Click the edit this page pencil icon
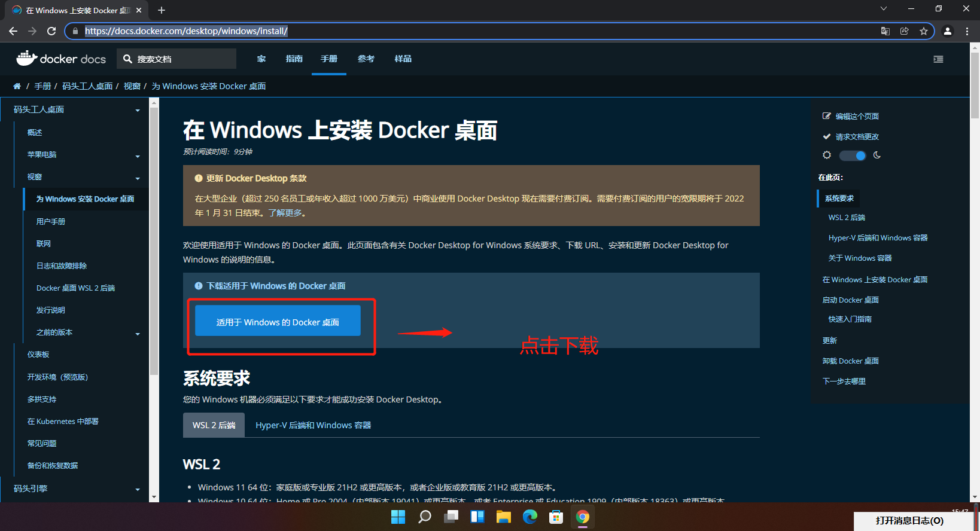Screen dimensions: 980x531 pyautogui.click(x=827, y=116)
